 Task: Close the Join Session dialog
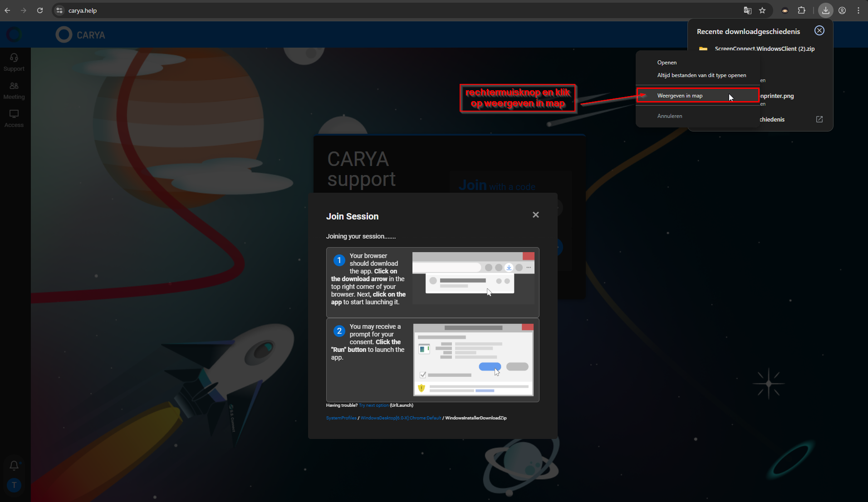click(x=536, y=215)
